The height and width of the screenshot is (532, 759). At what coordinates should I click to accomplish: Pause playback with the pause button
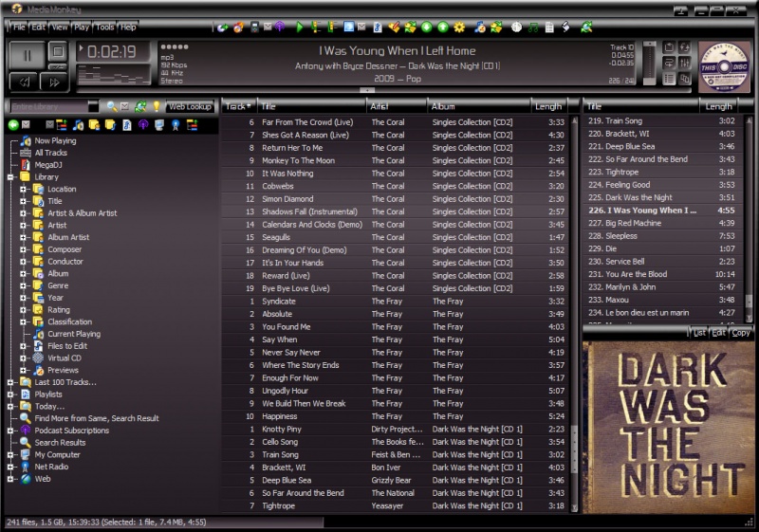27,55
